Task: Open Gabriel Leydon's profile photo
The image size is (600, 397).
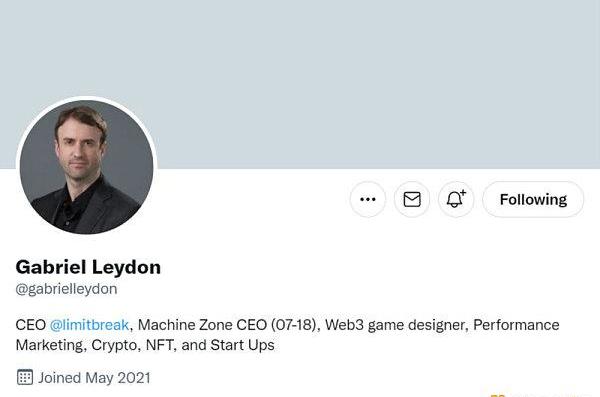Action: [x=86, y=167]
